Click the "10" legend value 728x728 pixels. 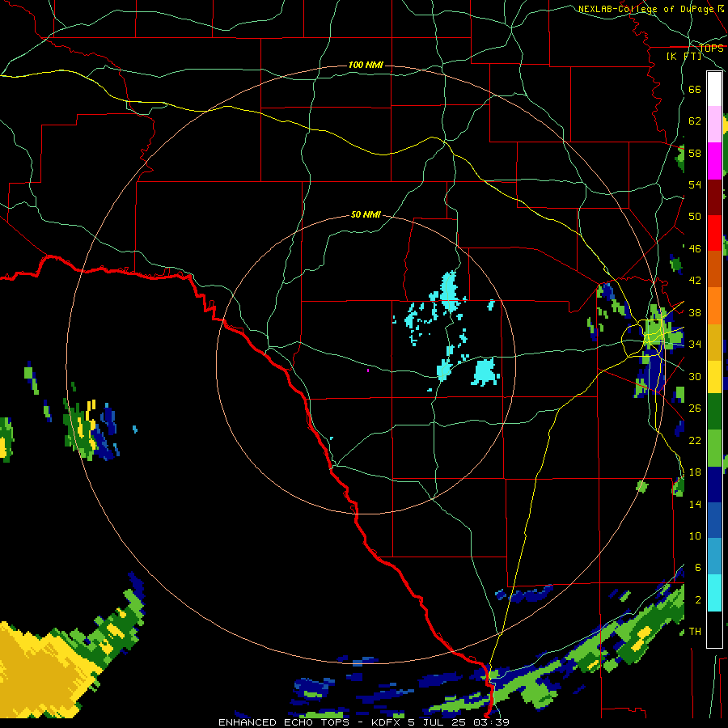pyautogui.click(x=695, y=536)
